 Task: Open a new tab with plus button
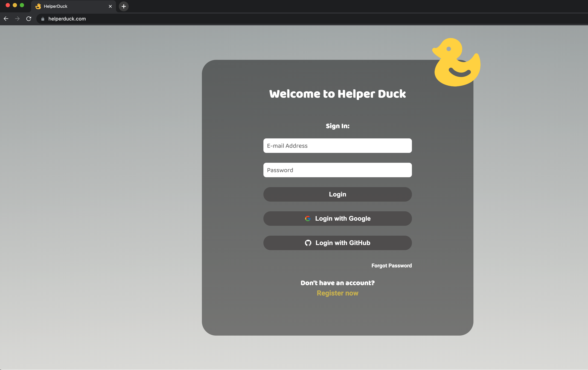click(x=124, y=6)
